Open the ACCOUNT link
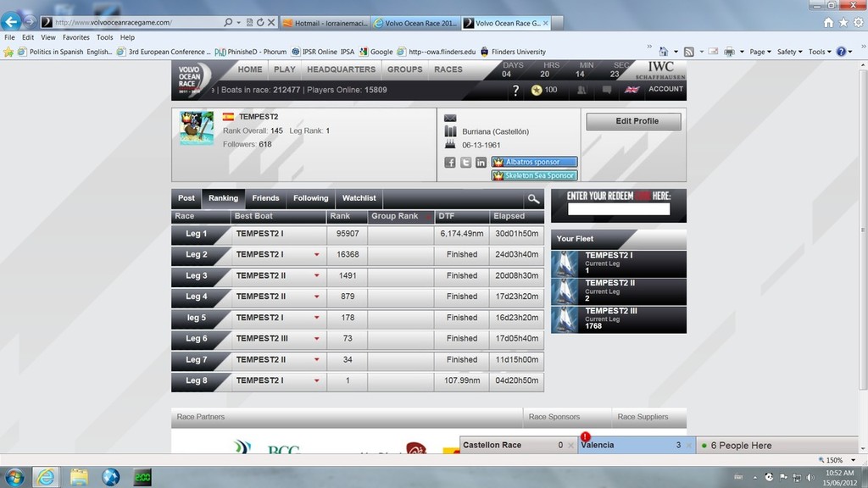 click(x=665, y=89)
